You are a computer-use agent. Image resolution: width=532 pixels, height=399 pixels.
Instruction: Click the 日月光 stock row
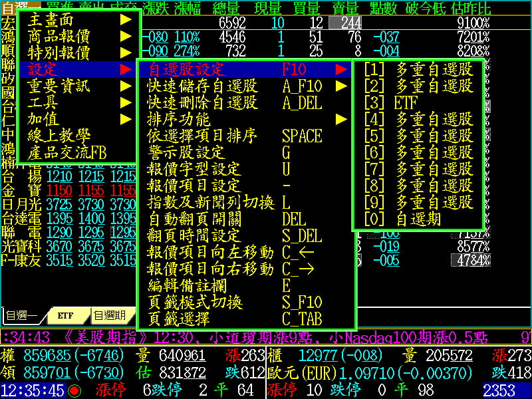15,202
